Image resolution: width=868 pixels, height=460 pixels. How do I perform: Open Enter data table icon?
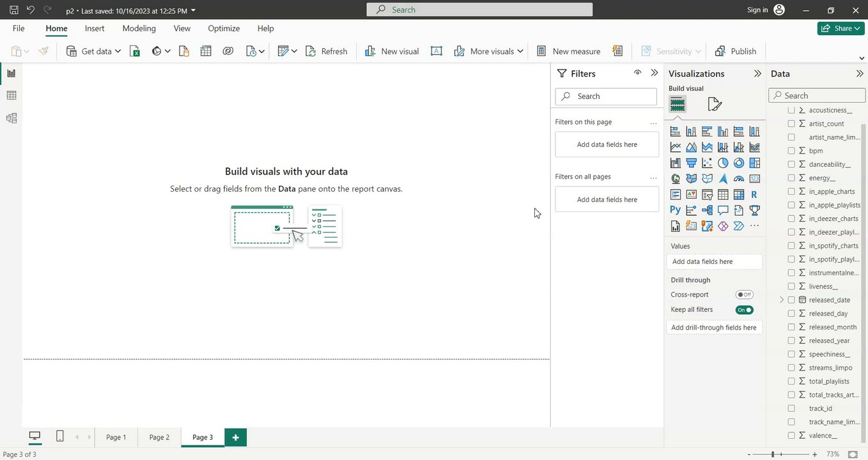(x=206, y=51)
